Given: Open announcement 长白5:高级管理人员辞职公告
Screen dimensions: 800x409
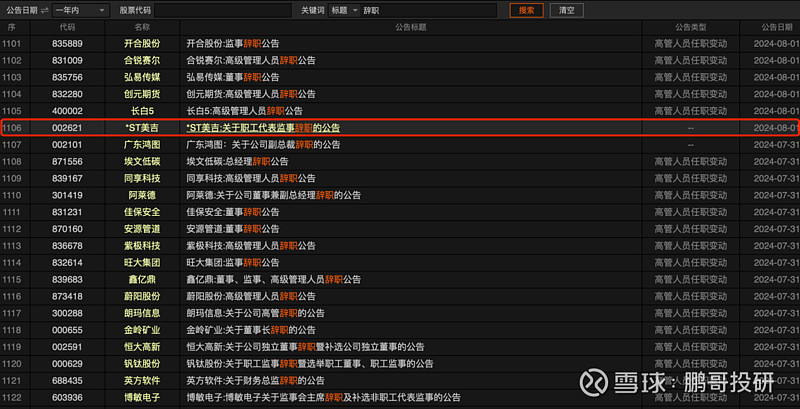Looking at the screenshot, I should [244, 111].
